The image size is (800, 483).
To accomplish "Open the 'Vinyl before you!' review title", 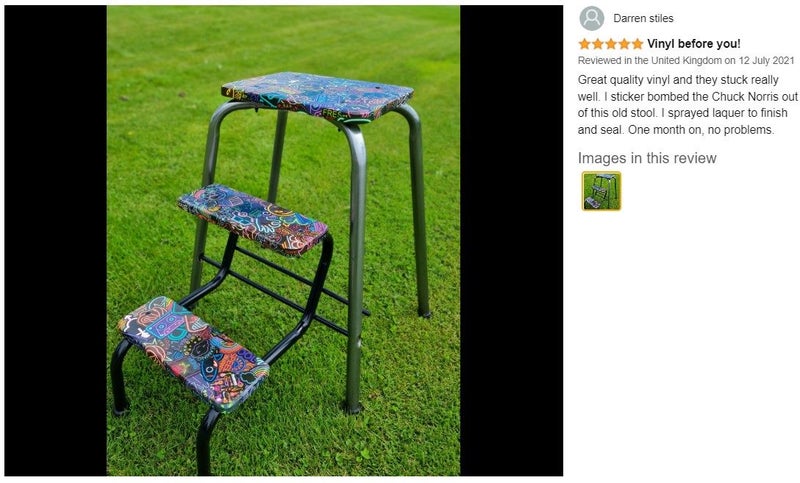I will (693, 44).
